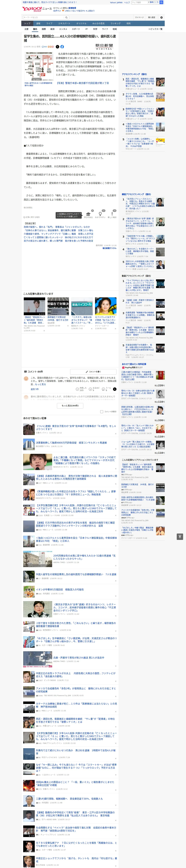Open トップ navigation tab
Screen dimensions: 186x868
(x=27, y=24)
